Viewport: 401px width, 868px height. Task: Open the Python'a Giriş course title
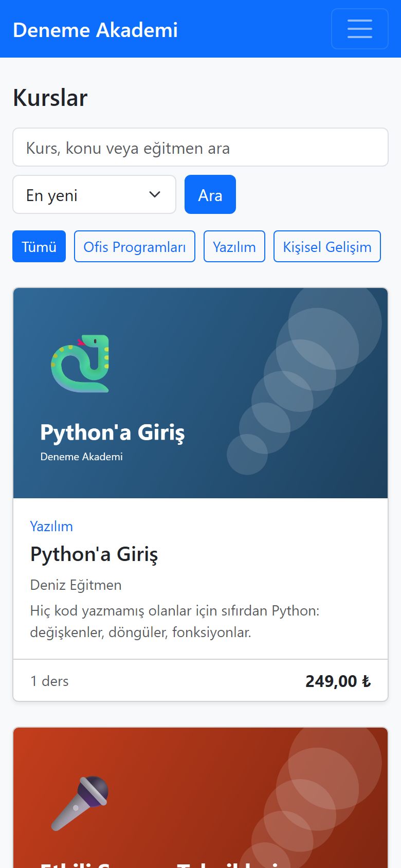point(94,554)
